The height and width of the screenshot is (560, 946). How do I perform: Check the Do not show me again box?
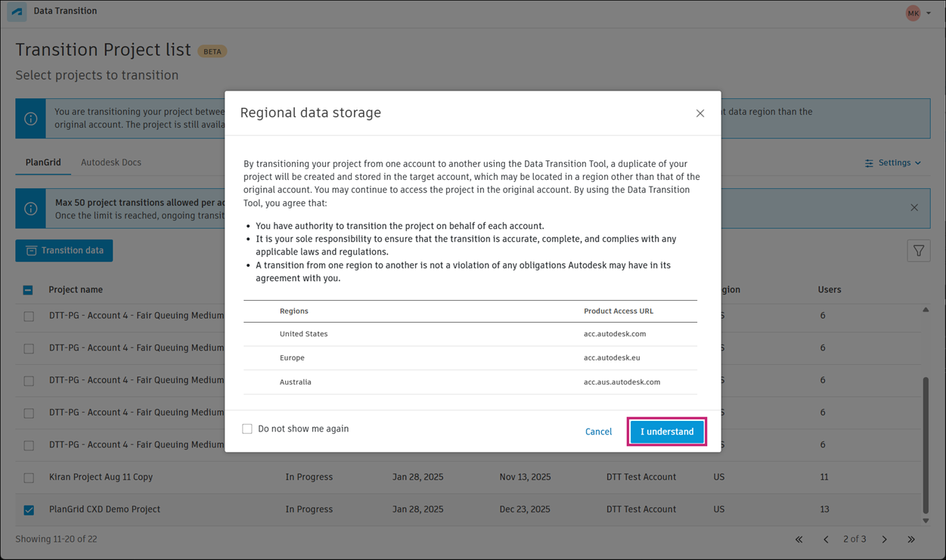[x=247, y=429]
